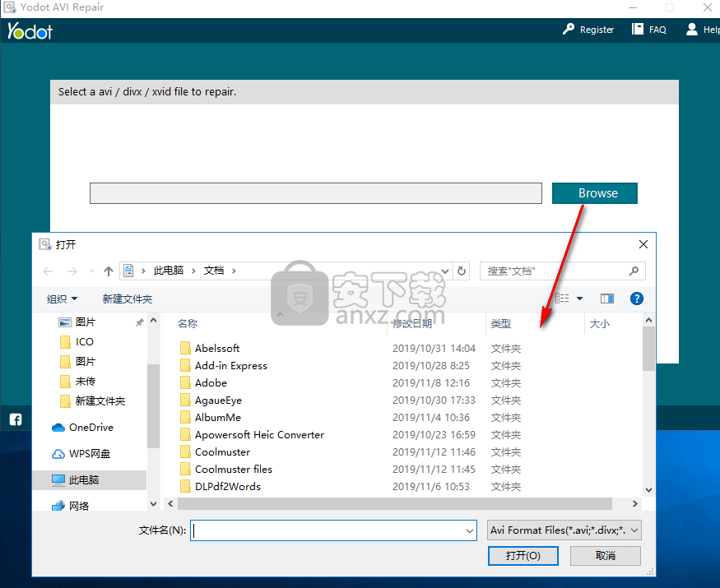
Task: Click the search magnifier icon
Action: pos(634,271)
